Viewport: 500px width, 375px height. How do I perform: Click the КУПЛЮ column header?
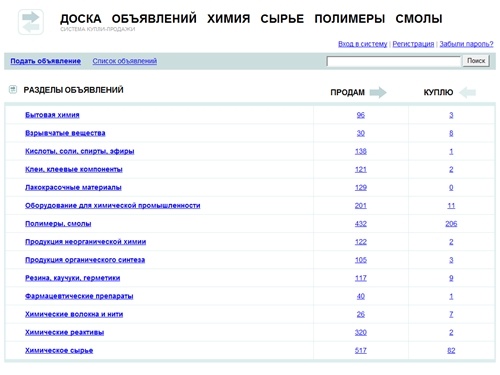[x=438, y=92]
